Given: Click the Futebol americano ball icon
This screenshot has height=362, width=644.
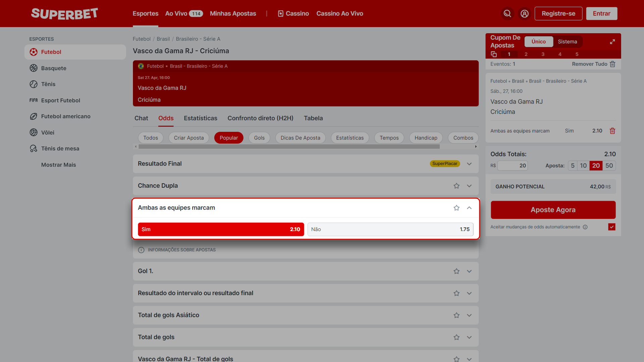Looking at the screenshot, I should [34, 116].
